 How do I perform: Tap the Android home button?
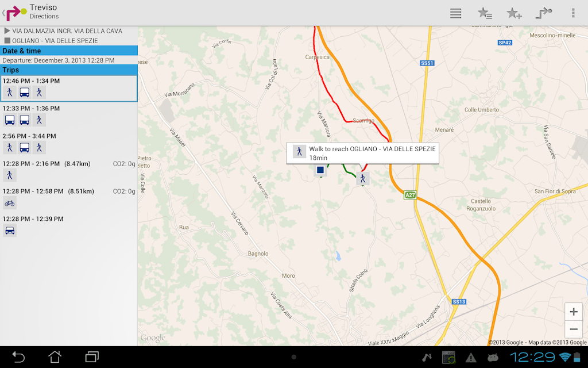point(55,356)
